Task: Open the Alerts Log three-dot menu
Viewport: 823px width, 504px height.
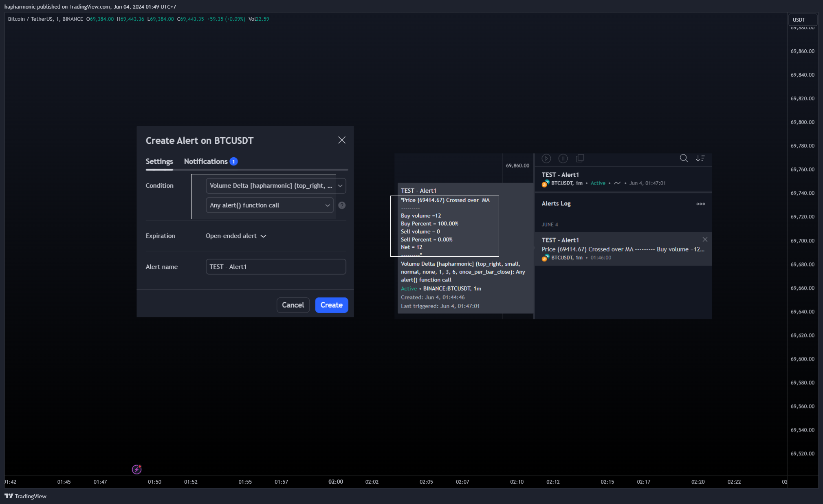Action: (700, 204)
